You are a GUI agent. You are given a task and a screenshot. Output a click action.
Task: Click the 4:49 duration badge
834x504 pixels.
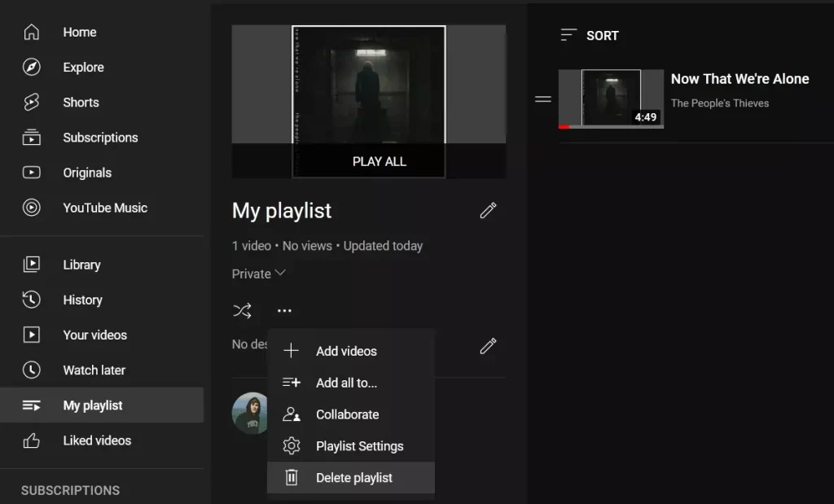pos(646,117)
